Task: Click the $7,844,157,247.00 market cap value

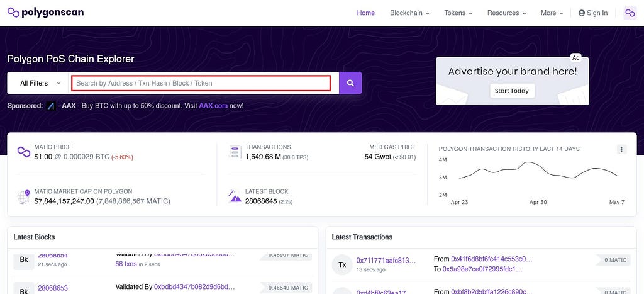Action: click(x=64, y=201)
